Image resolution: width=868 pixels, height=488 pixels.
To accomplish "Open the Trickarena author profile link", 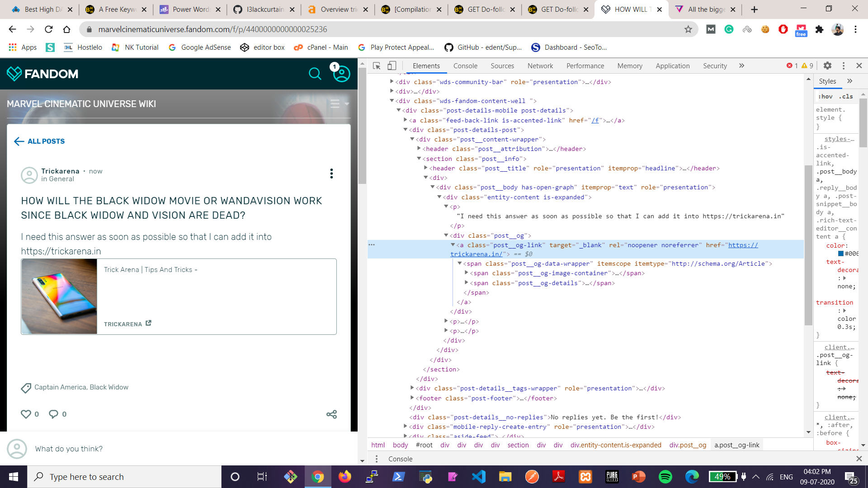I will [x=60, y=171].
